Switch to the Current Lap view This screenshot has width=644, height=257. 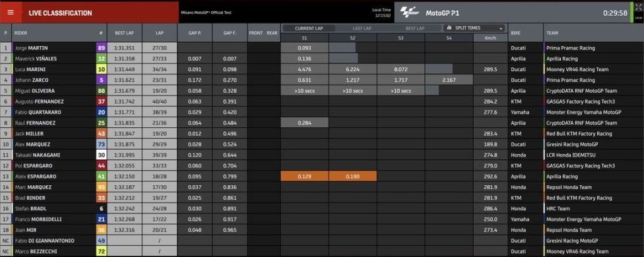point(309,28)
